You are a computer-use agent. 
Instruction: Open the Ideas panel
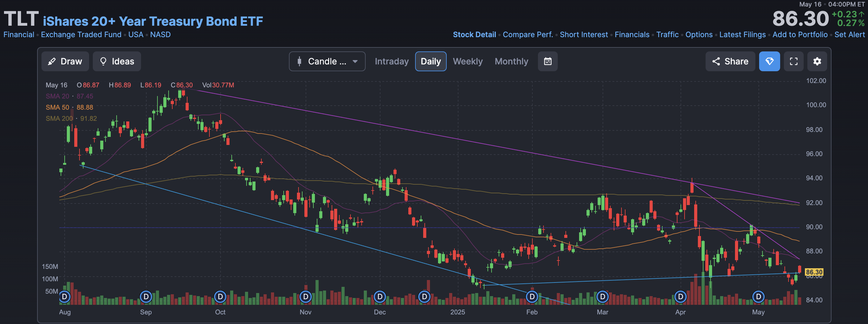(x=117, y=61)
